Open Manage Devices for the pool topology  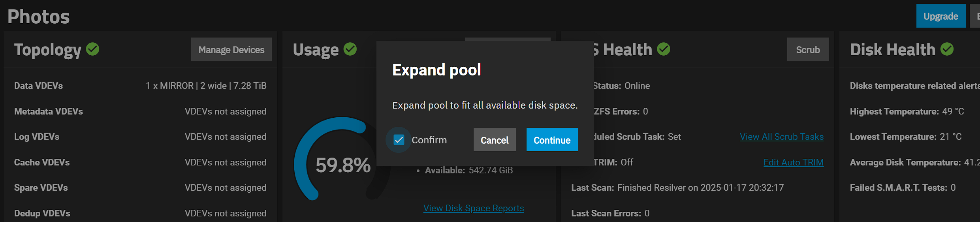[x=231, y=49]
